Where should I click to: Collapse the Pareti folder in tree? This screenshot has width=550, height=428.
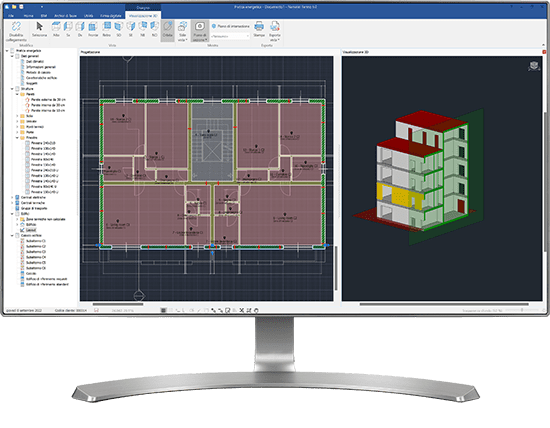17,94
